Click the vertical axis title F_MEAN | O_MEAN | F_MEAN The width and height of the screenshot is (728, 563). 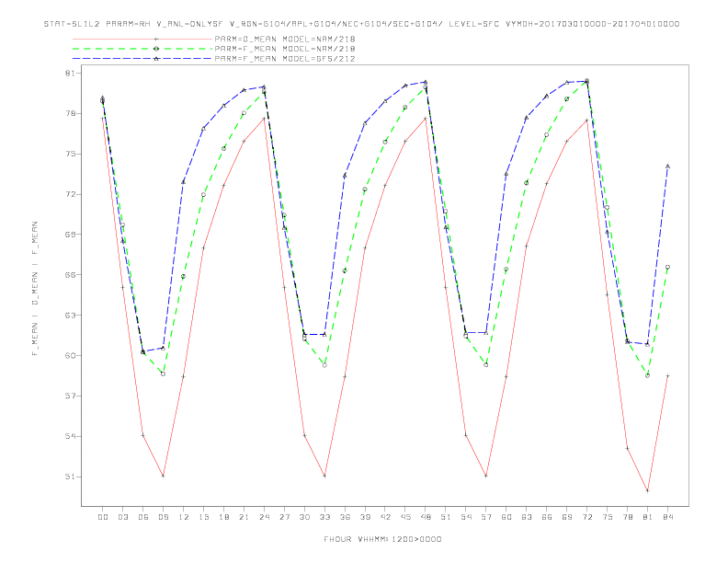coord(35,289)
